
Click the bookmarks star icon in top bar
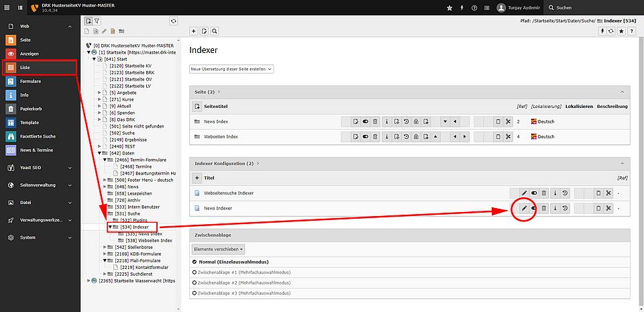coord(449,7)
